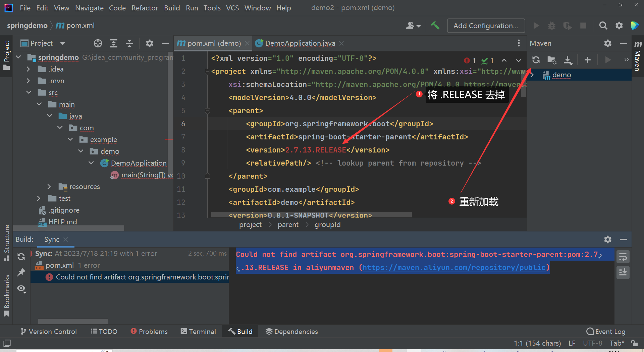Image resolution: width=644 pixels, height=352 pixels.
Task: Collapse the main folder
Action: coord(39,104)
